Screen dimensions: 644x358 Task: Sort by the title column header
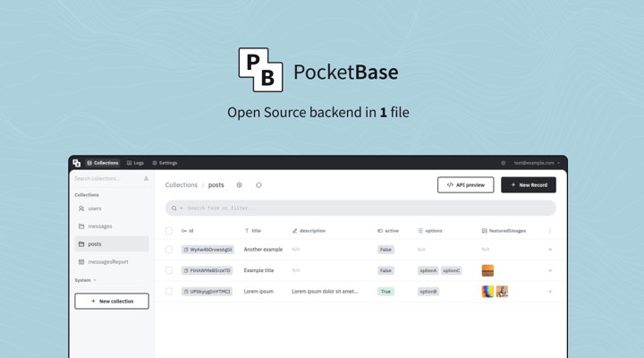(x=252, y=231)
